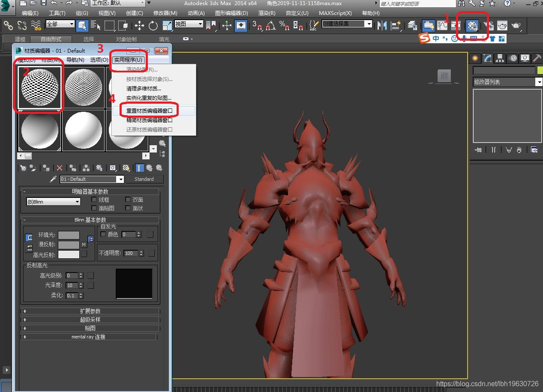
Task: Click the render teapot icon
Action: (x=516, y=26)
